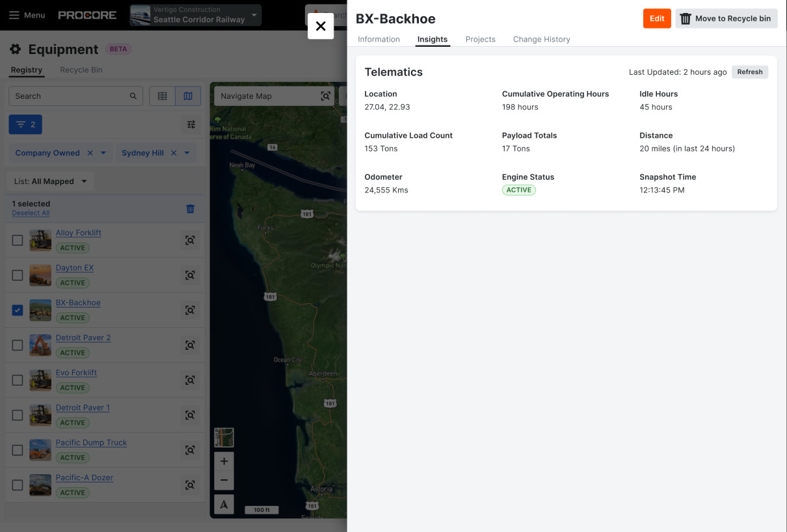Click the Deselect All link
Image resolution: width=787 pixels, height=532 pixels.
pos(31,213)
